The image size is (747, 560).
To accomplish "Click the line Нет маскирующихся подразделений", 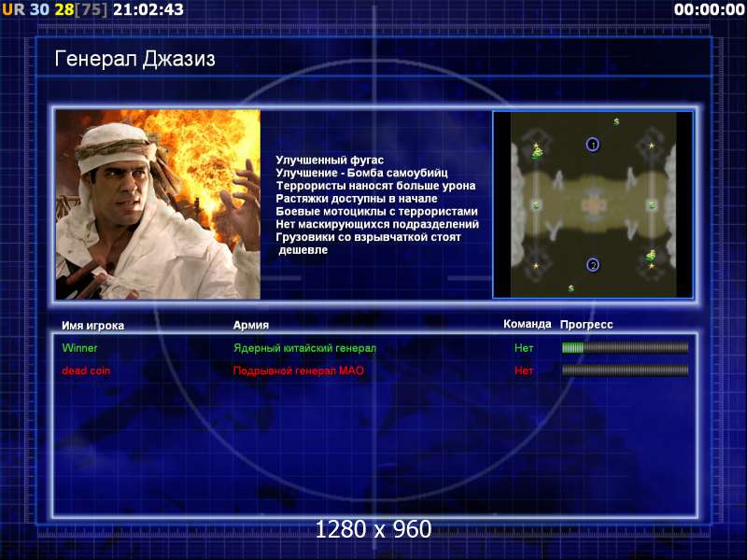I will point(377,224).
